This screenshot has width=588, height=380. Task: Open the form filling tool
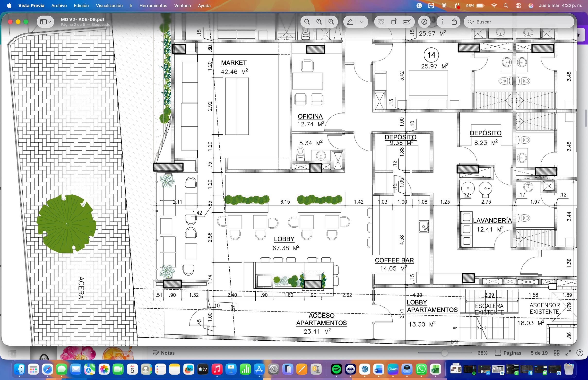tap(407, 22)
